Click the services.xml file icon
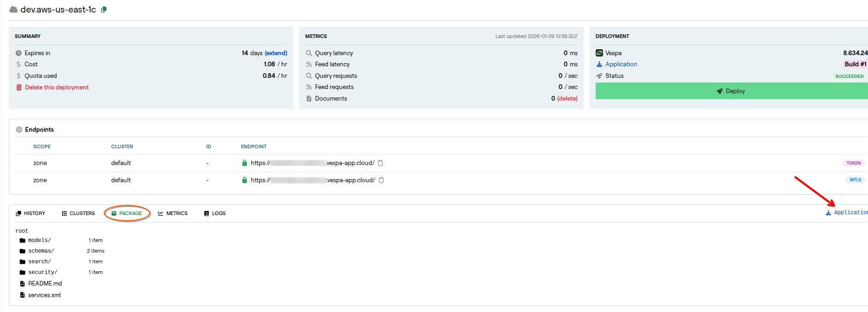 pos(22,295)
